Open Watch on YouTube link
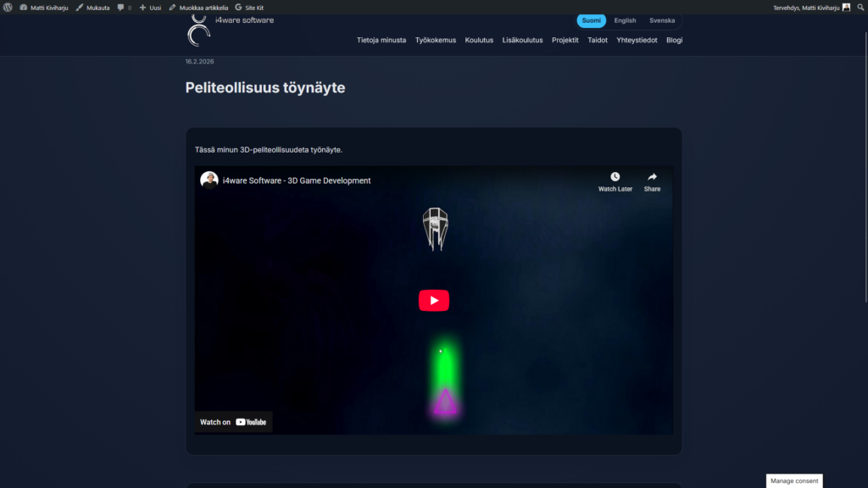 pos(233,422)
